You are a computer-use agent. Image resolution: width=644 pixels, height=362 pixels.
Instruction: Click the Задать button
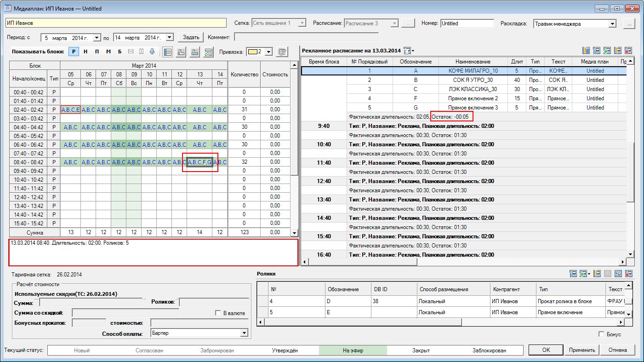coord(191,37)
